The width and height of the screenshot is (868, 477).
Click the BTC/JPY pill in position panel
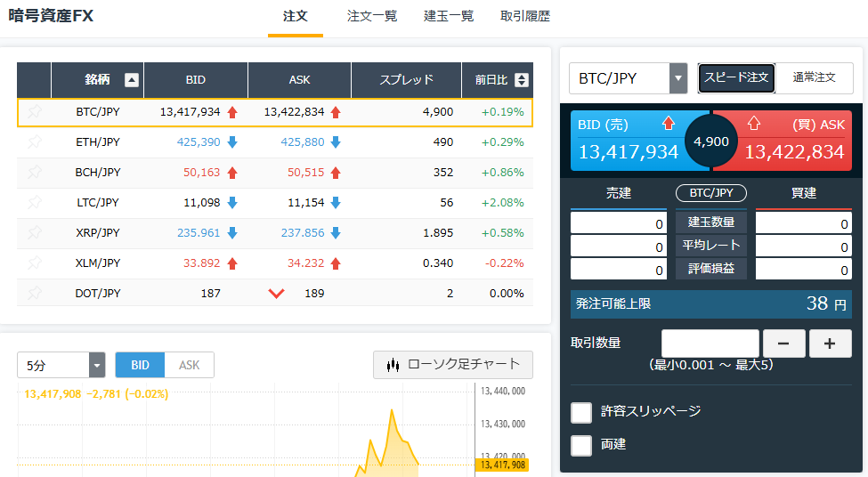pos(711,193)
